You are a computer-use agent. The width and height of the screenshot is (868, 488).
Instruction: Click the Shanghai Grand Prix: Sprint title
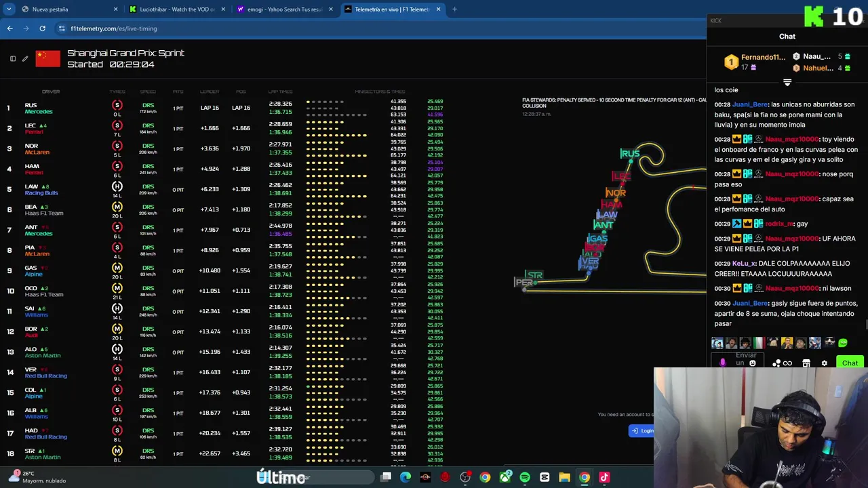125,53
